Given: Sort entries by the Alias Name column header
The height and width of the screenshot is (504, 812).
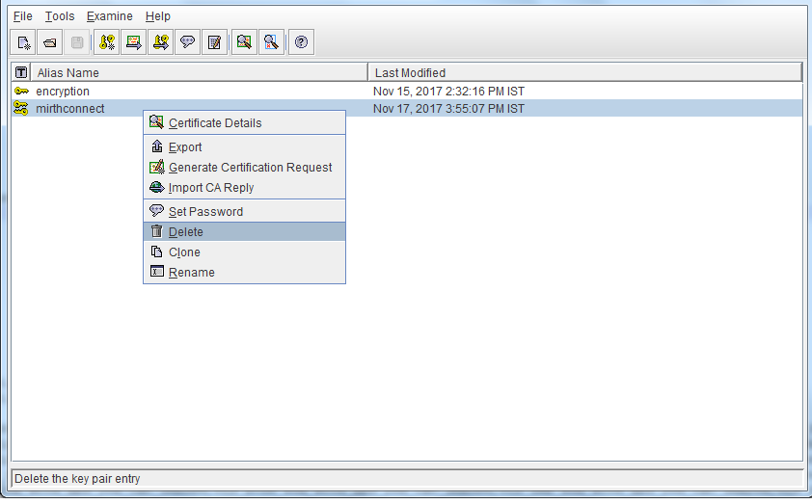Looking at the screenshot, I should [x=200, y=72].
